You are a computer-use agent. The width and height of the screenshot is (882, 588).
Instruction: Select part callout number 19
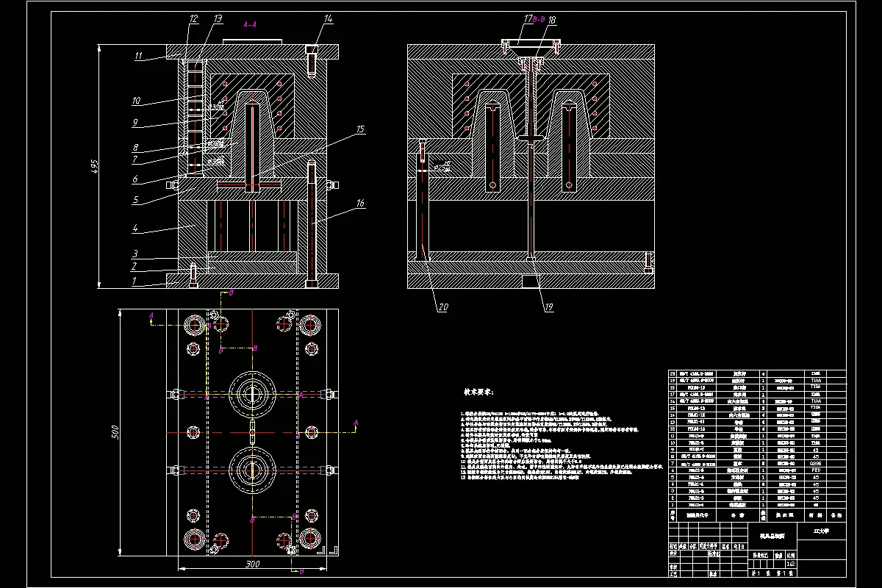pyautogui.click(x=548, y=308)
